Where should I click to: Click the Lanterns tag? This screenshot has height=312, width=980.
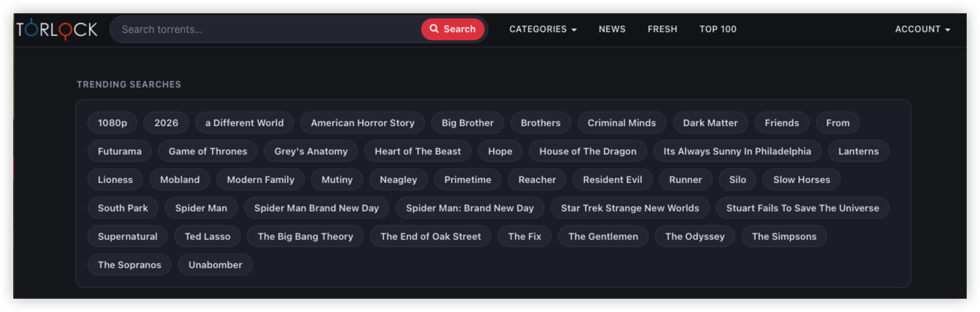coord(859,151)
